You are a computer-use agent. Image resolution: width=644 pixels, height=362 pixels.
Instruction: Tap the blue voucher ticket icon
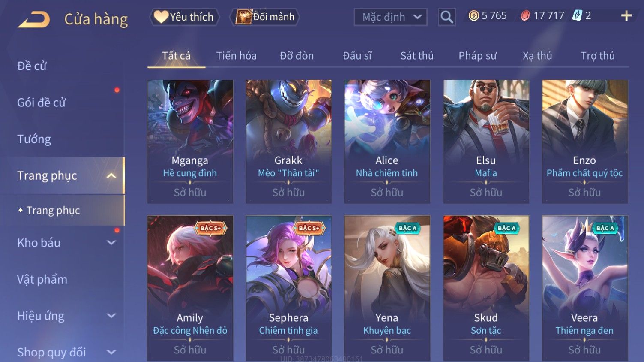pyautogui.click(x=578, y=16)
